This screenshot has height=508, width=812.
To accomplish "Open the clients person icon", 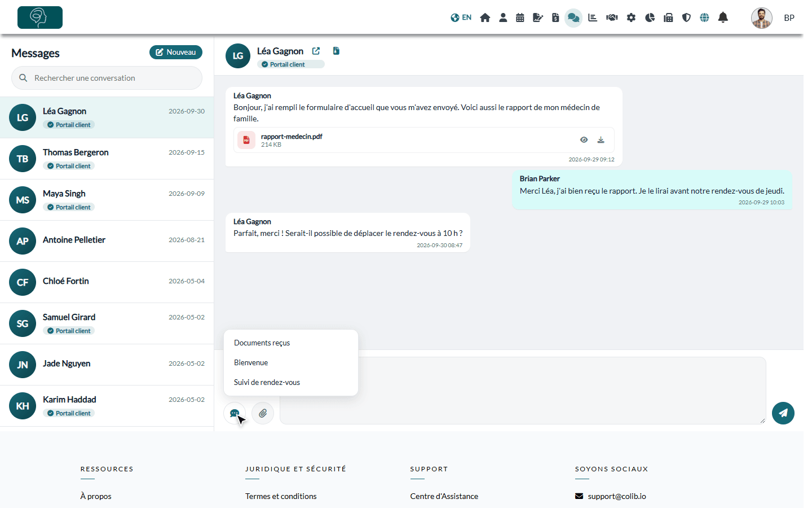I will [503, 17].
